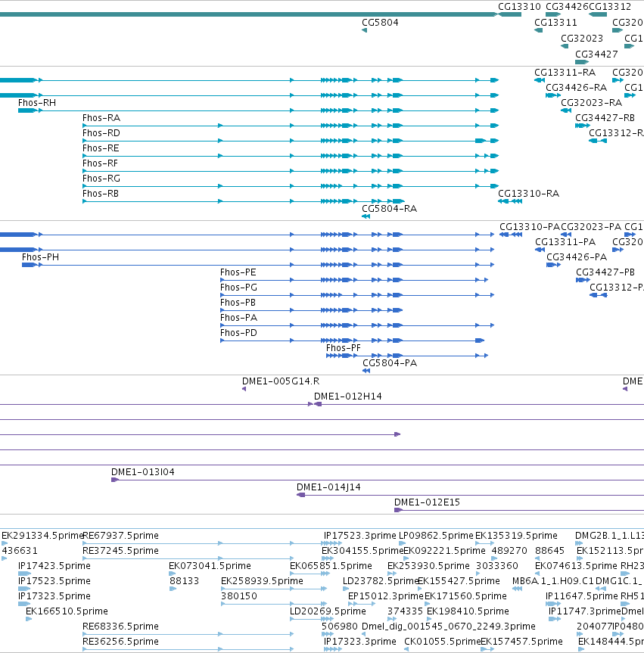Click the CG13311 gene label

pyautogui.click(x=555, y=23)
